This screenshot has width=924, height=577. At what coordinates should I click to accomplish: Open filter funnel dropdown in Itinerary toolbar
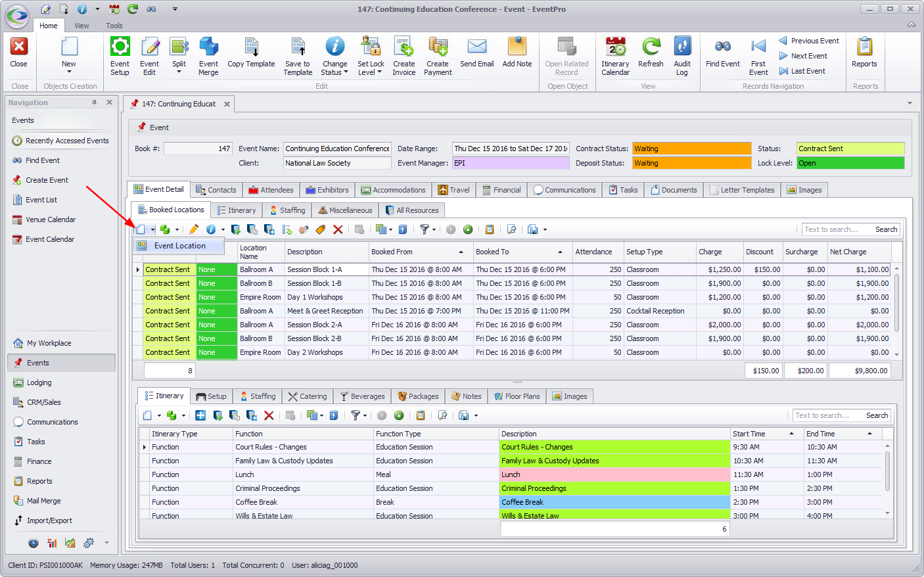pos(365,415)
